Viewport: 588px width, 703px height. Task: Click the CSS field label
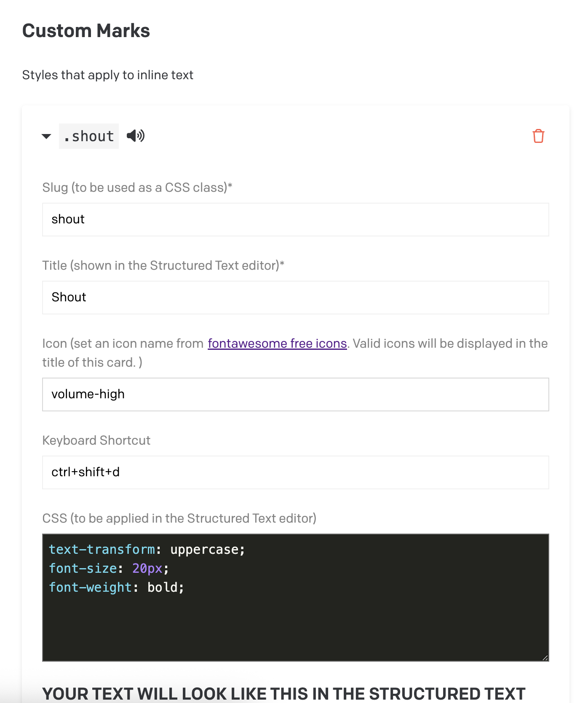coord(179,518)
